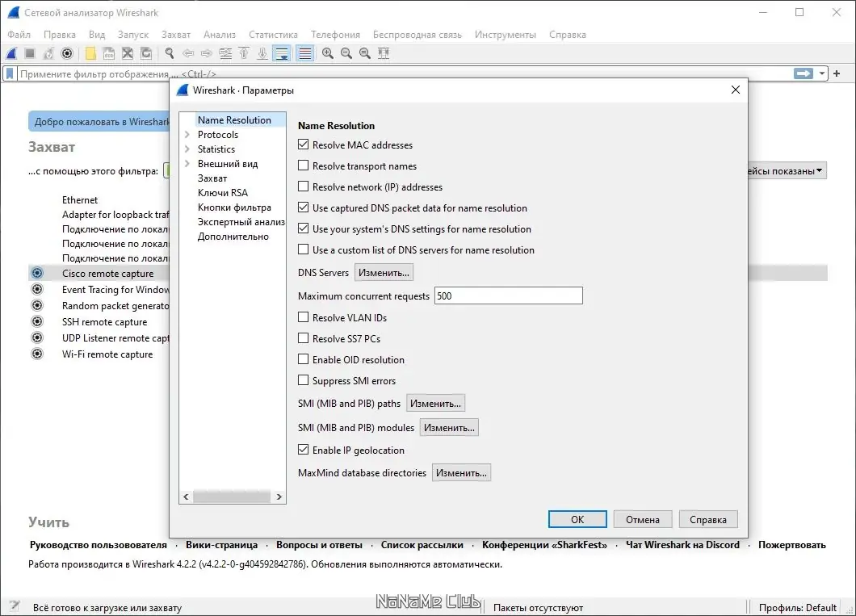Click the resize columns icon
Viewport: 856px width, 616px height.
tap(384, 53)
